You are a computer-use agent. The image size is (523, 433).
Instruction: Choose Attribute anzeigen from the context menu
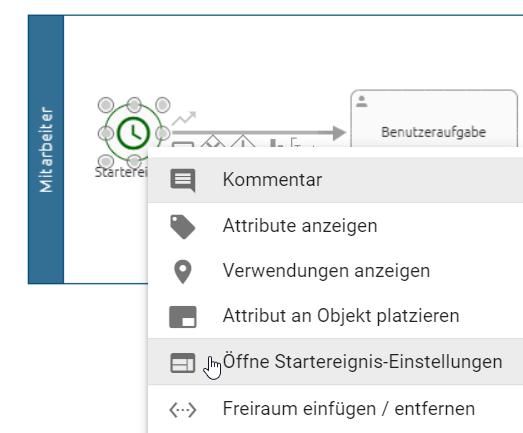click(x=335, y=226)
